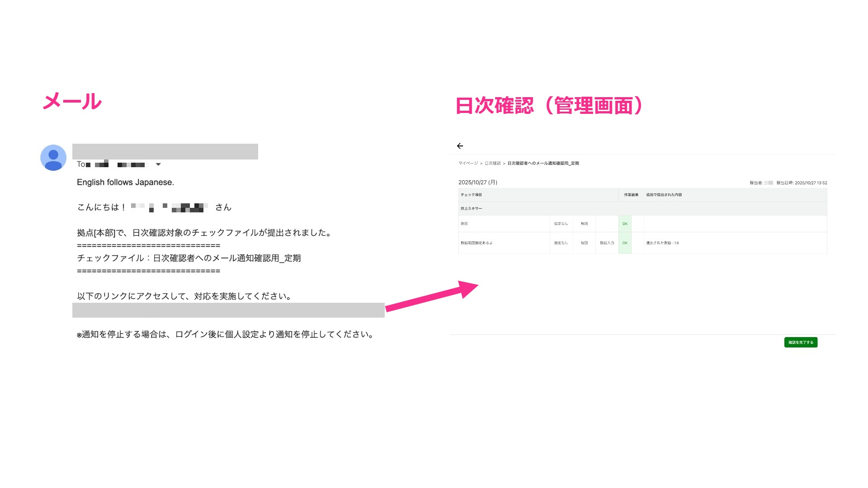Open the 日次確認 breadcrumb link

tap(493, 164)
